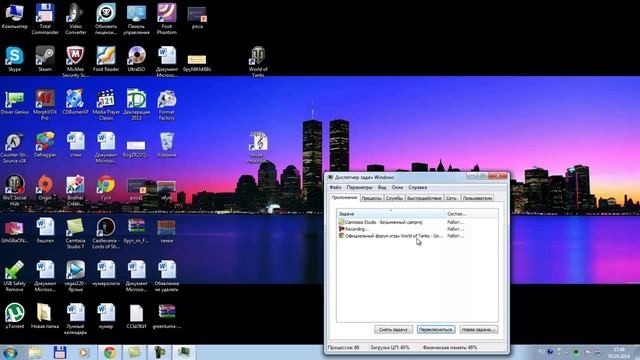Open the ССЫЛКИ file on the desktop
Viewport: 640px width, 360px height.
(136, 316)
